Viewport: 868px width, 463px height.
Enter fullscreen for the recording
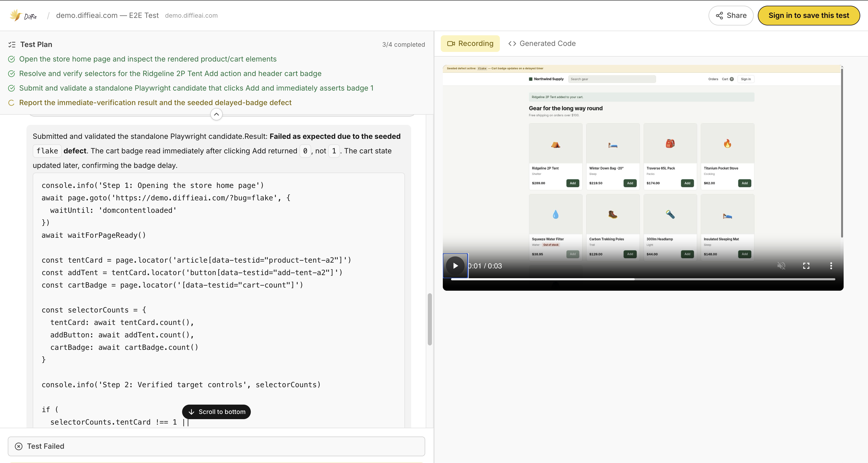click(x=806, y=266)
